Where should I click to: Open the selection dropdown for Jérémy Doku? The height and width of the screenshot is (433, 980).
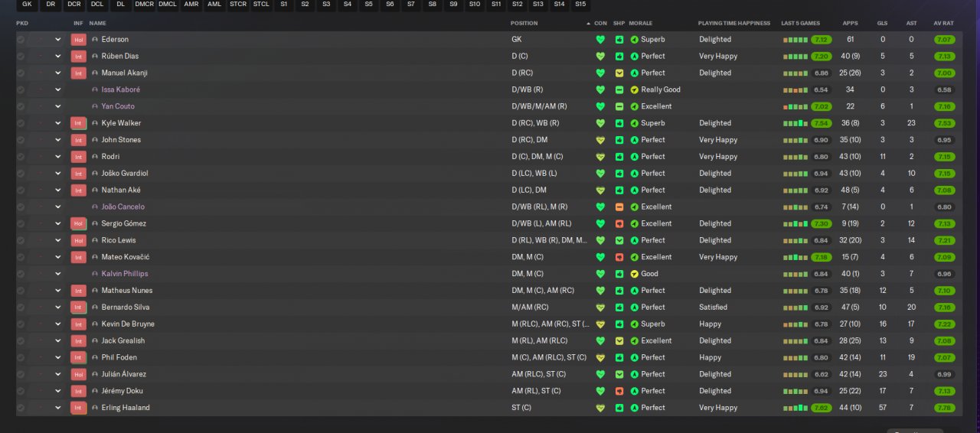(57, 391)
